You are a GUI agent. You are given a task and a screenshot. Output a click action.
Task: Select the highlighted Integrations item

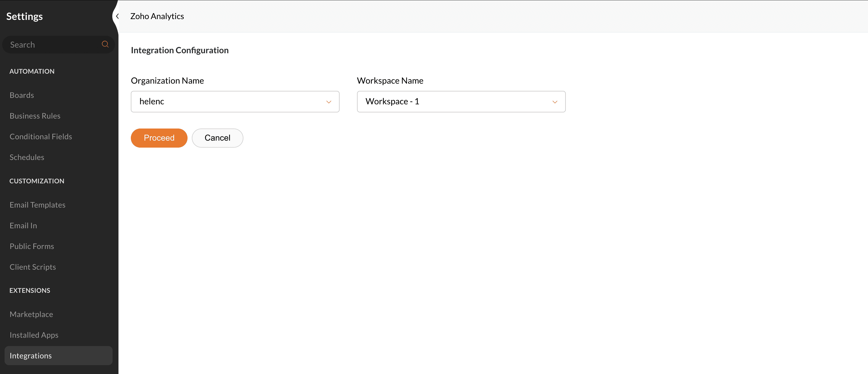click(30, 356)
